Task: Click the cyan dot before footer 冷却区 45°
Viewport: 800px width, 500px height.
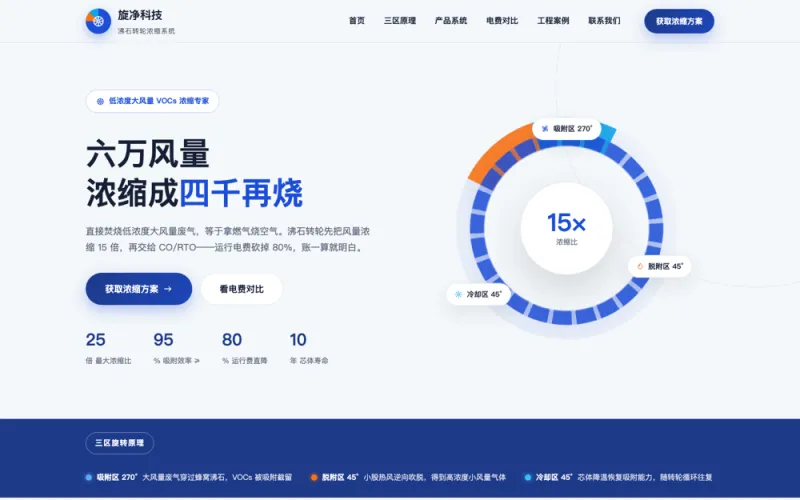Action: pos(528,478)
